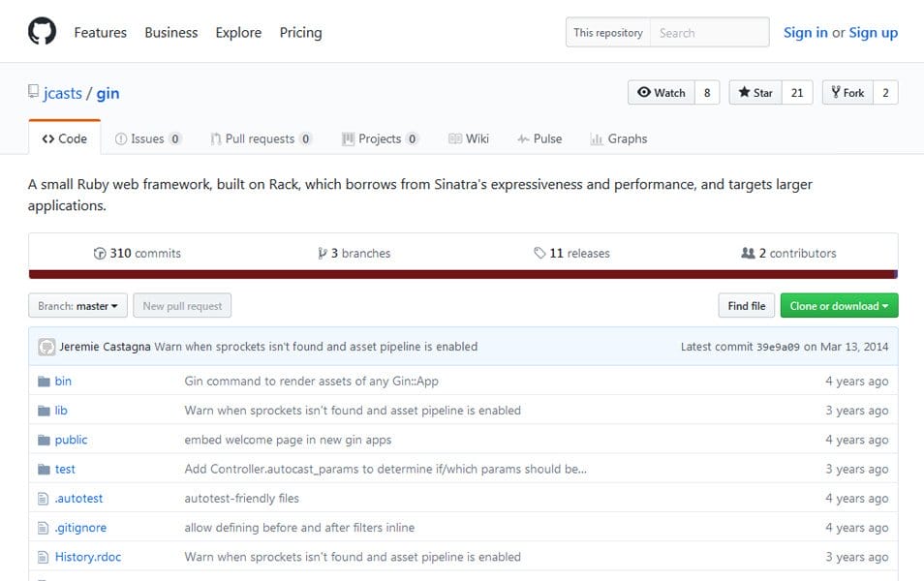924x581 pixels.
Task: View the forks count 2
Action: (885, 93)
